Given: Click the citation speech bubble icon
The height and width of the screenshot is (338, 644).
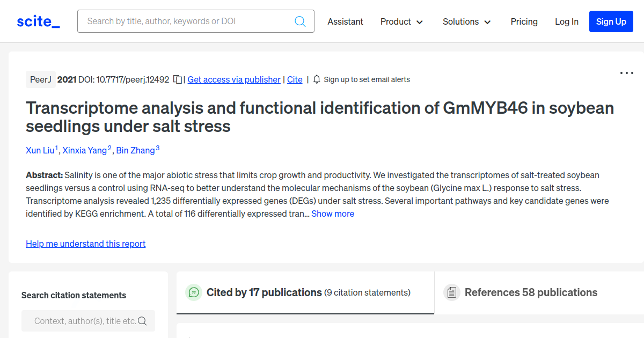Looking at the screenshot, I should tap(194, 292).
